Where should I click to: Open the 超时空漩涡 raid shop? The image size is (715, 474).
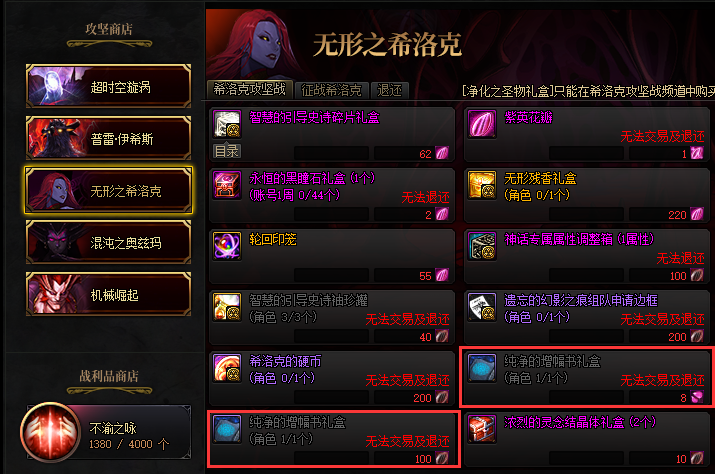click(109, 86)
